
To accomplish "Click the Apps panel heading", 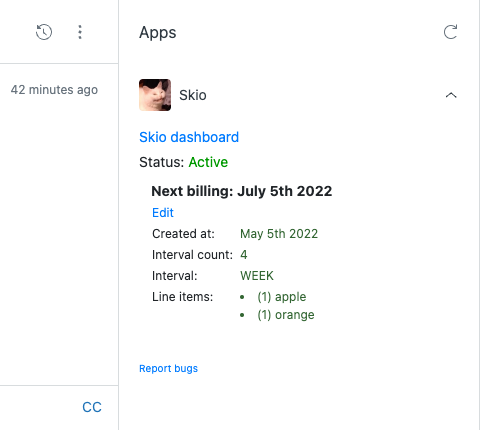I will (x=158, y=33).
